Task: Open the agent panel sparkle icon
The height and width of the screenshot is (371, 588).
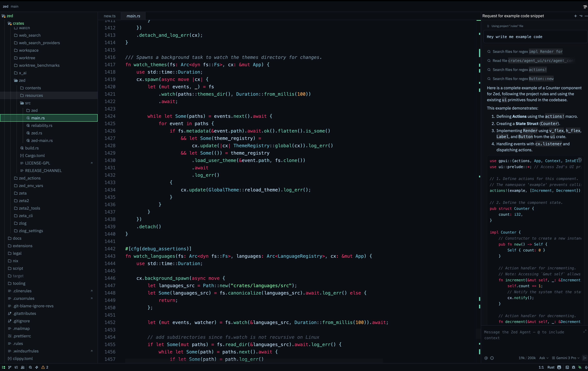Action: pyautogui.click(x=580, y=367)
